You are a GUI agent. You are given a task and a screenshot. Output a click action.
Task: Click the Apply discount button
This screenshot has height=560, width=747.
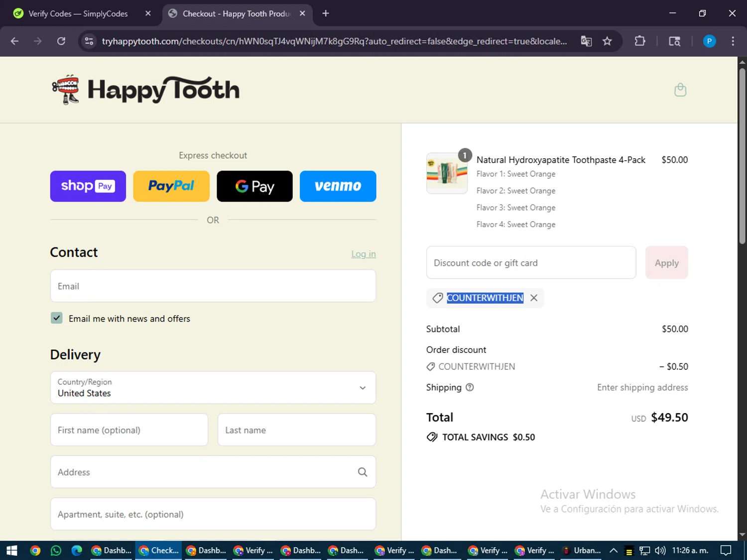pyautogui.click(x=666, y=262)
